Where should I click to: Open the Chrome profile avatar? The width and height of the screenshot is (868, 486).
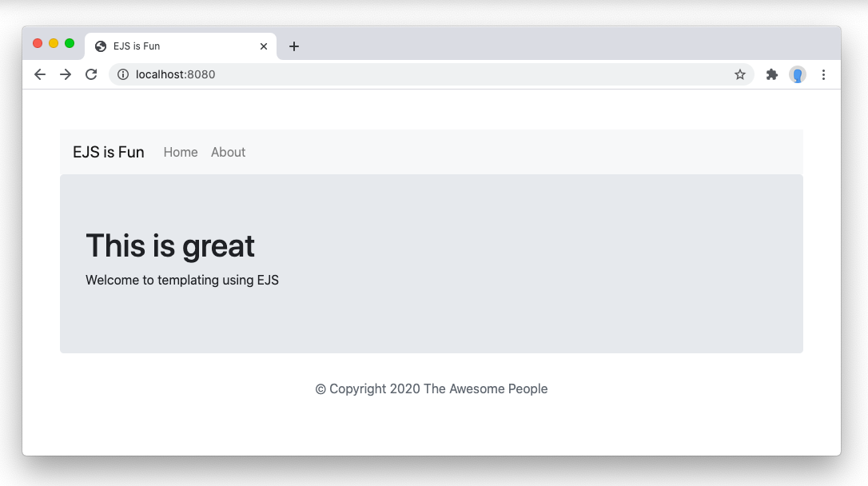pos(798,74)
